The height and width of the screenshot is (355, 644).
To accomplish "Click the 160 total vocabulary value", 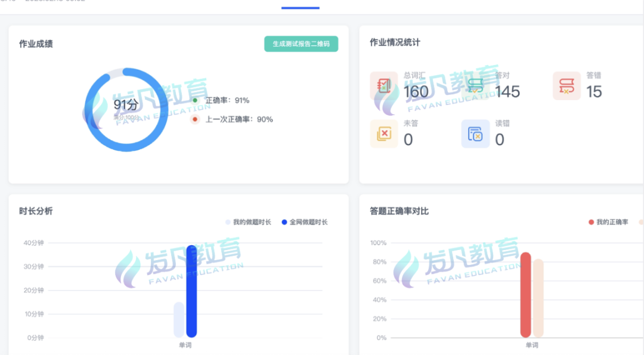I will point(416,92).
